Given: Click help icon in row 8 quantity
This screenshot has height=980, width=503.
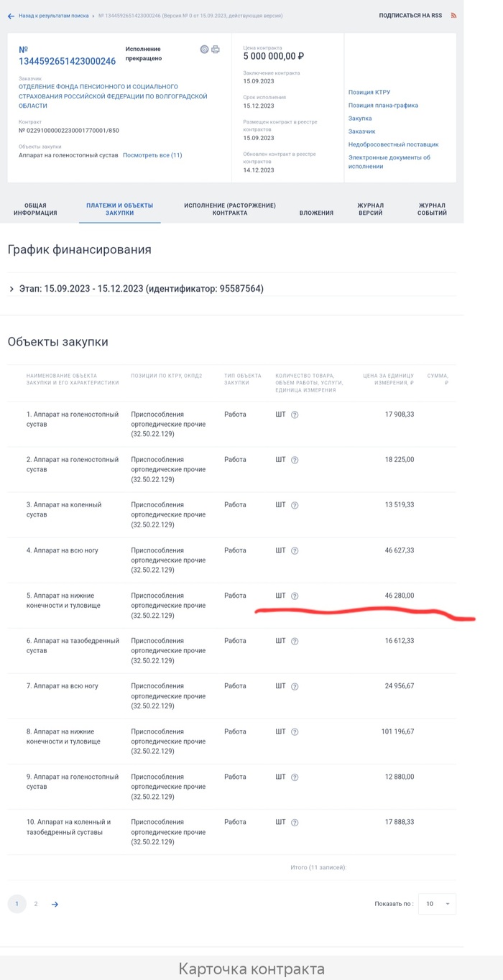Looking at the screenshot, I should coord(295,732).
